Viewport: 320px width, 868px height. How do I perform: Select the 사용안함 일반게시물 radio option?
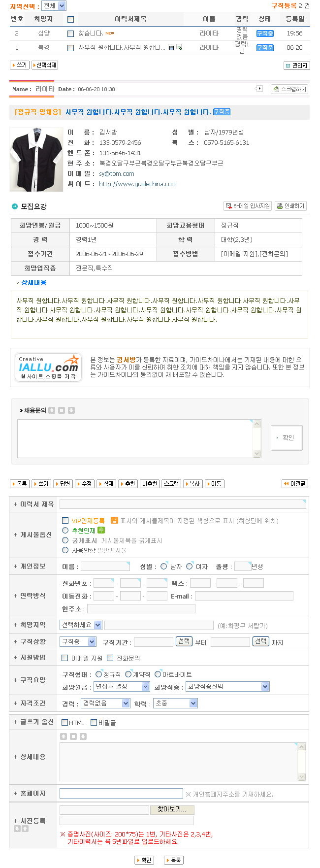click(x=65, y=550)
